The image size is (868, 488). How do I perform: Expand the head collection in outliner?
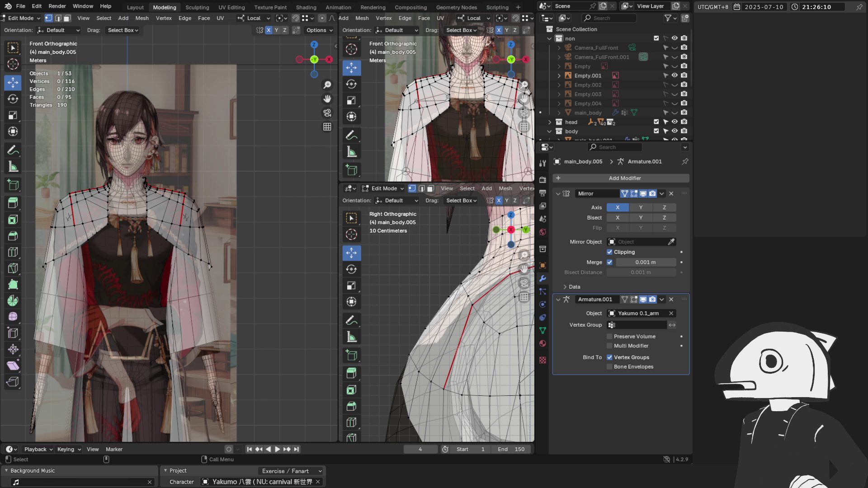[x=550, y=122]
